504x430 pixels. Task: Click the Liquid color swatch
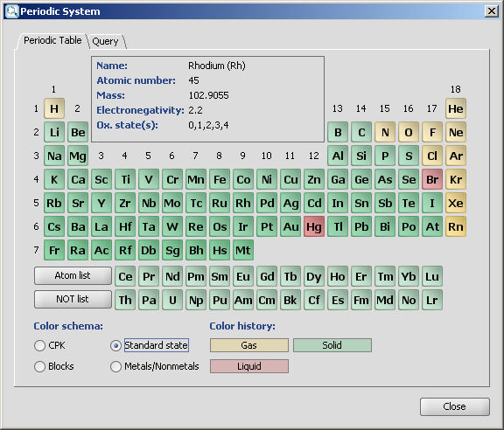(249, 366)
